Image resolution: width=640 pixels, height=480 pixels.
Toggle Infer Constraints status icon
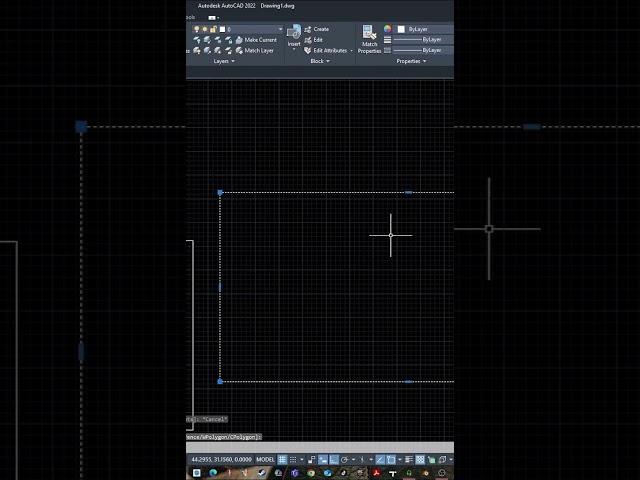[311, 460]
